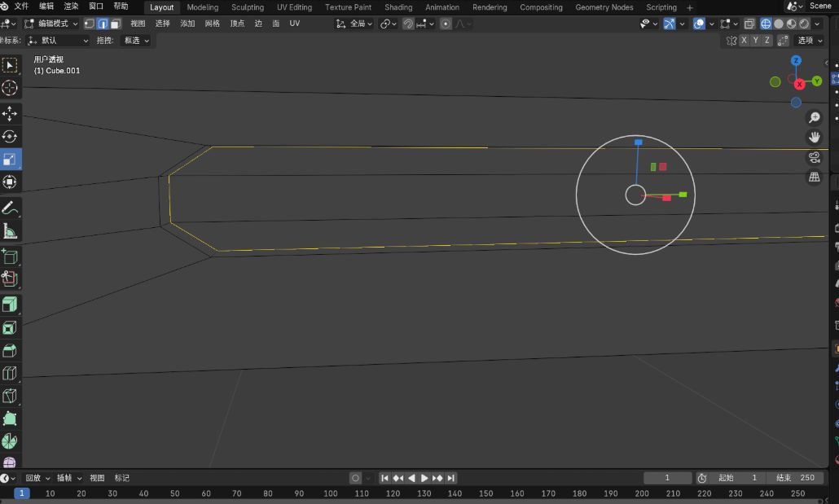Open the 全局 transform orientation dropdown

pyautogui.click(x=354, y=24)
